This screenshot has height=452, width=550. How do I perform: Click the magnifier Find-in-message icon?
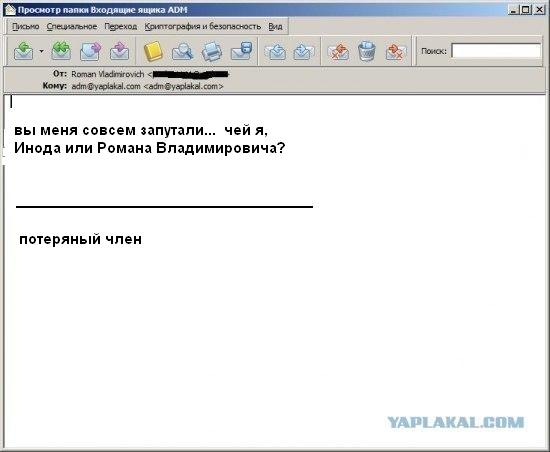pyautogui.click(x=182, y=51)
